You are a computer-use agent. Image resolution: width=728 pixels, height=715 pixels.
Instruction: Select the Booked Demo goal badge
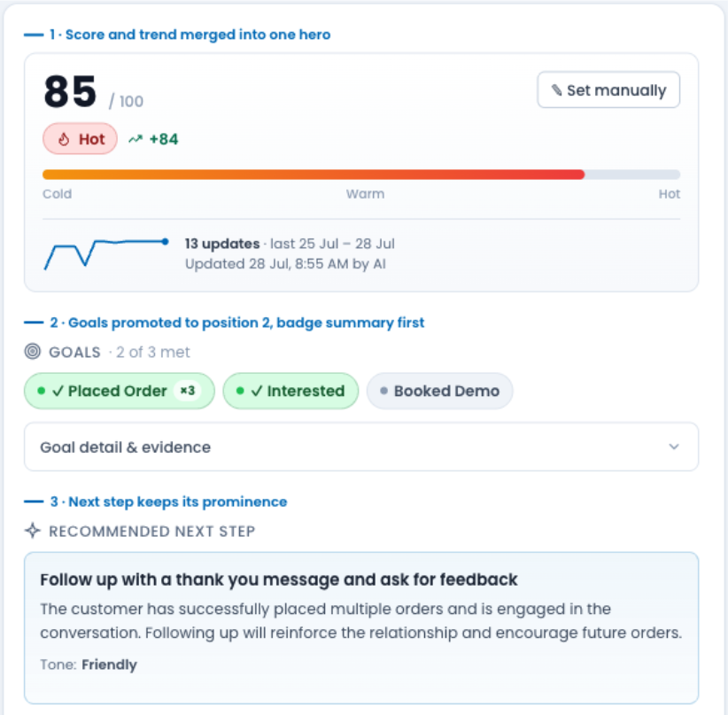tap(439, 391)
